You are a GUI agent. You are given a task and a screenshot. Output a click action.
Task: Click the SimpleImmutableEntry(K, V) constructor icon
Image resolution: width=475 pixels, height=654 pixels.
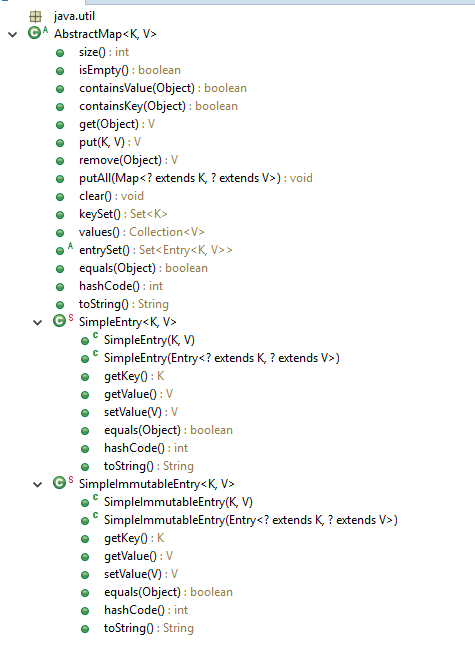pyautogui.click(x=89, y=501)
